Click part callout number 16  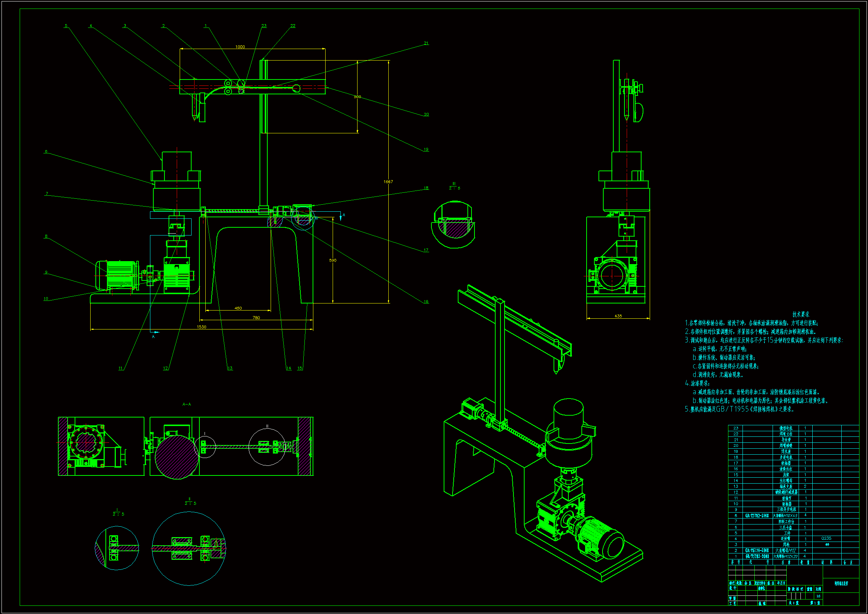point(426,302)
